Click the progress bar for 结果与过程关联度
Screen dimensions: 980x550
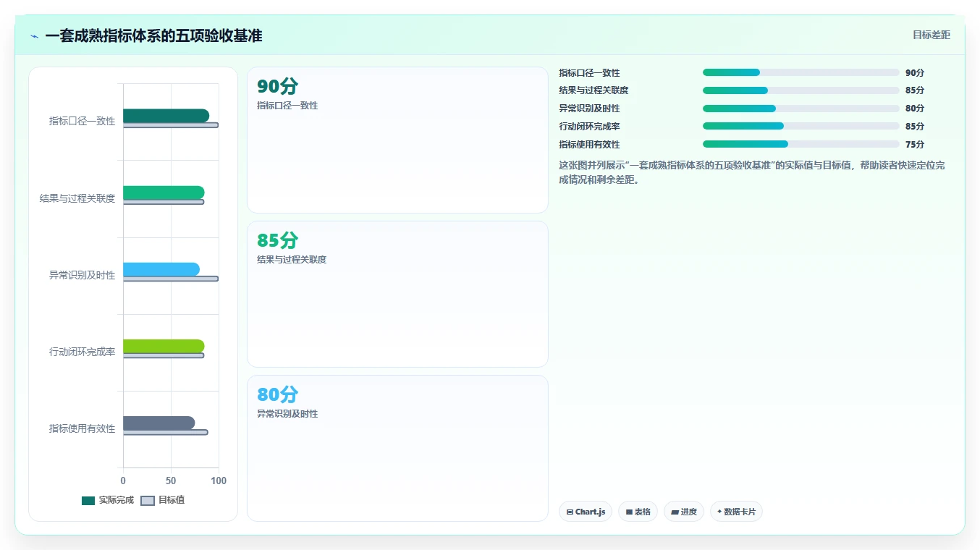pos(801,90)
